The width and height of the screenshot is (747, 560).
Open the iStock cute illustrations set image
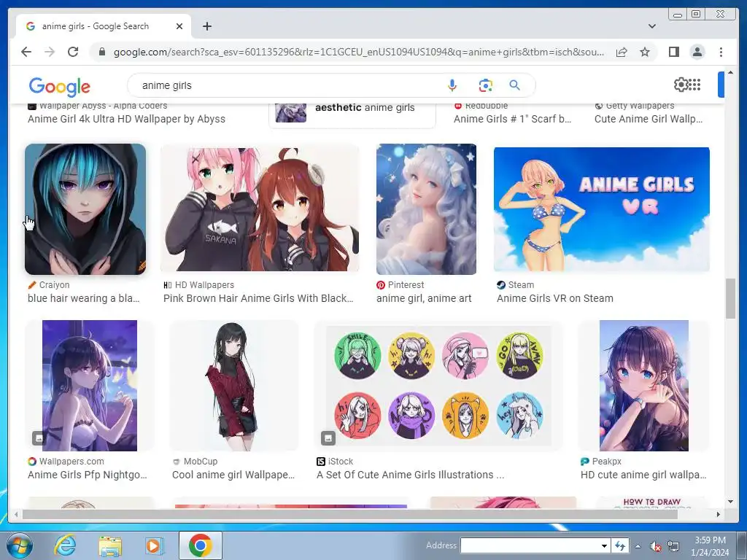click(x=438, y=386)
